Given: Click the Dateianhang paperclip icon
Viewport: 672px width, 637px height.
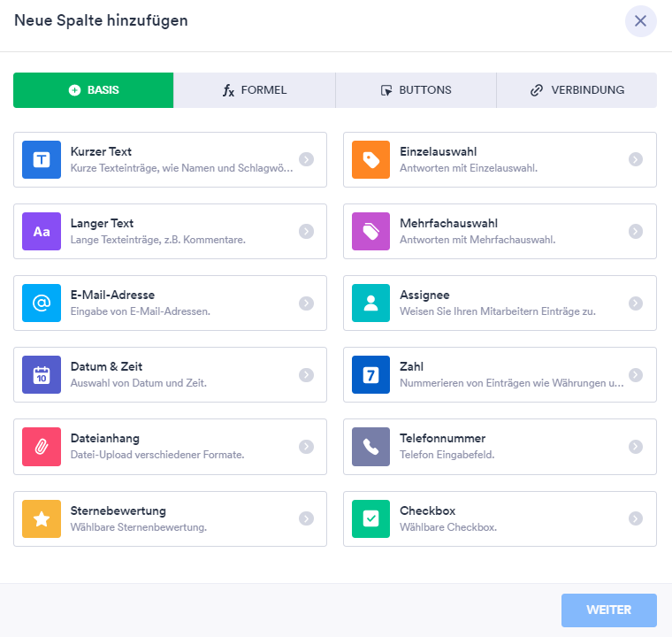Looking at the screenshot, I should [42, 447].
